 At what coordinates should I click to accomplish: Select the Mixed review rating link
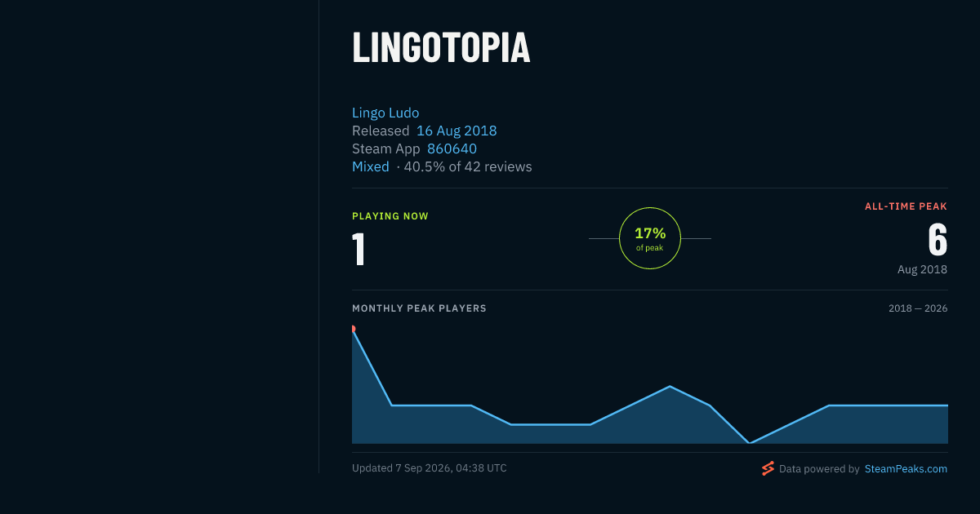(371, 166)
